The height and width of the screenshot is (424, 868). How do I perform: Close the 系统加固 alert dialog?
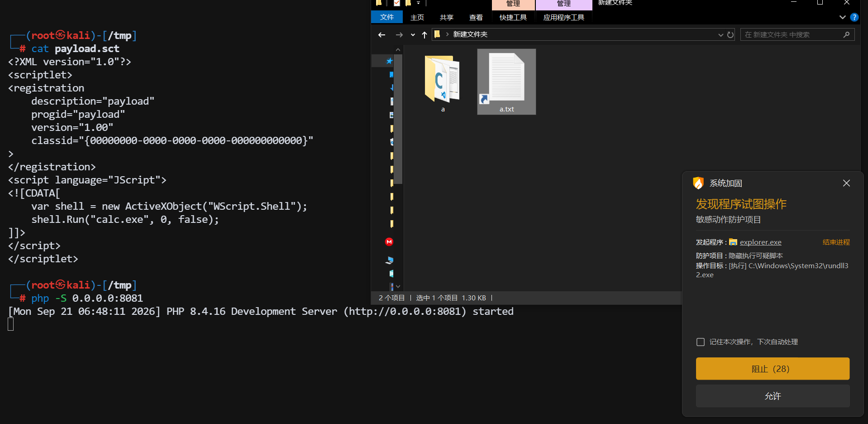point(846,183)
